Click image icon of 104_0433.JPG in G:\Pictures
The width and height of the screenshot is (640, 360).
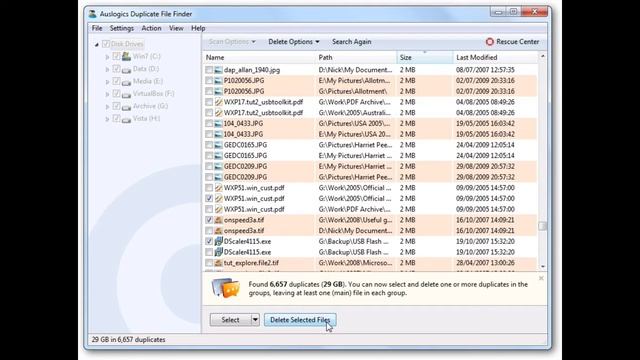218,123
